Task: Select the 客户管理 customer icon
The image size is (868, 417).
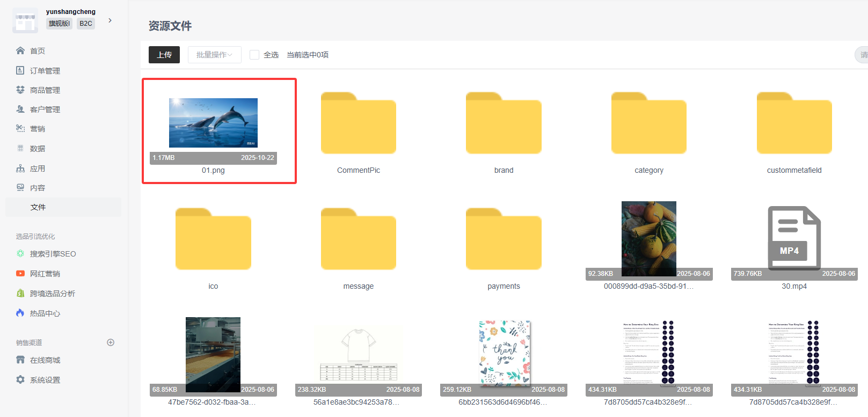Action: [20, 109]
